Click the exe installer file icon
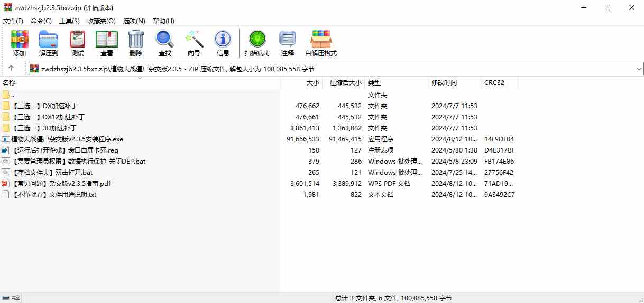This screenshot has width=644, height=303. 6,139
